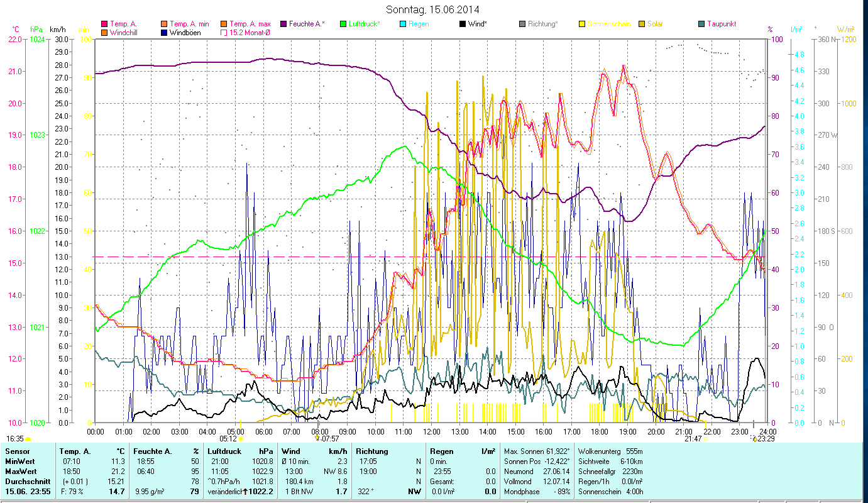Click the Mondphase -89% entry
This screenshot has height=503, width=868.
pos(536,492)
